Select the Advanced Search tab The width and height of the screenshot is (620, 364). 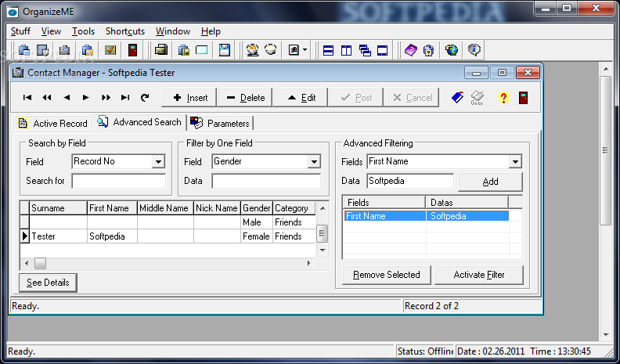click(139, 122)
